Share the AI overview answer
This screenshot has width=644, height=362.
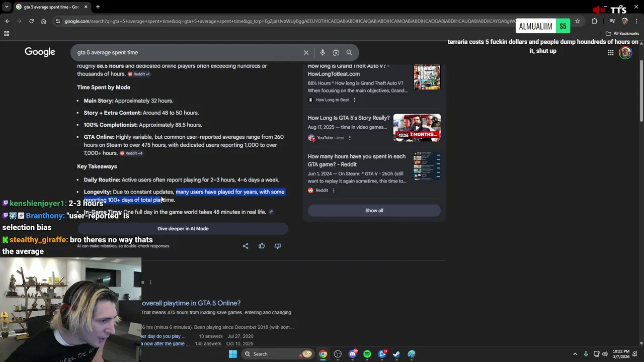click(246, 246)
